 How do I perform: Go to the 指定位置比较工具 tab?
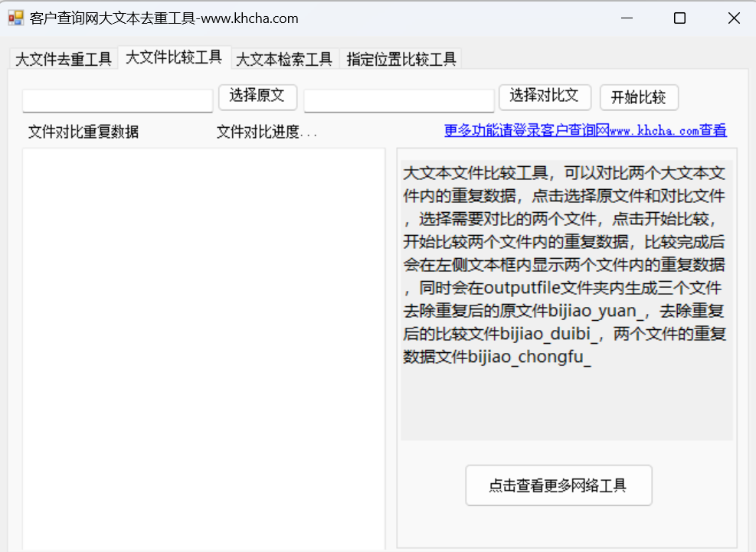coord(401,59)
